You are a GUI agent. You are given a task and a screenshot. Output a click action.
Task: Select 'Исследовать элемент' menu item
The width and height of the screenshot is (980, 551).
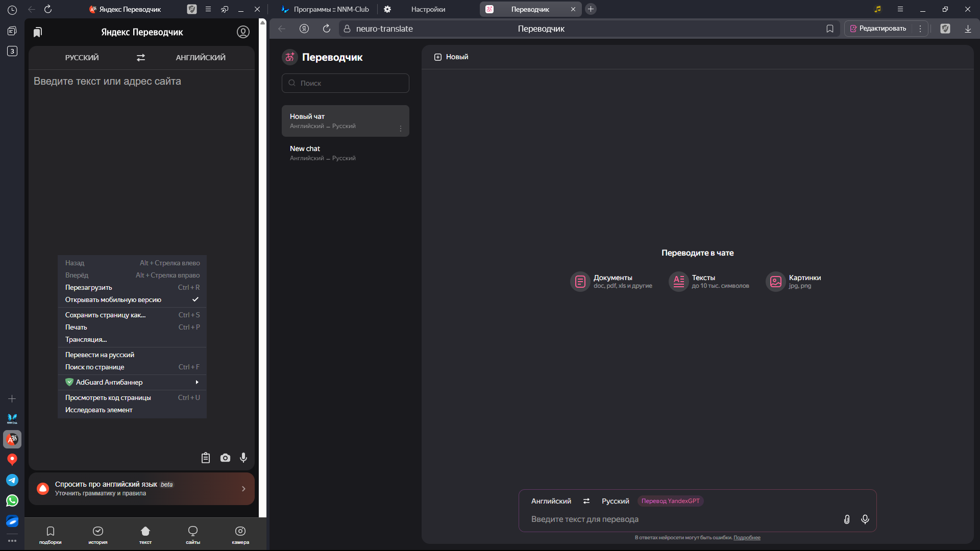[132, 410]
